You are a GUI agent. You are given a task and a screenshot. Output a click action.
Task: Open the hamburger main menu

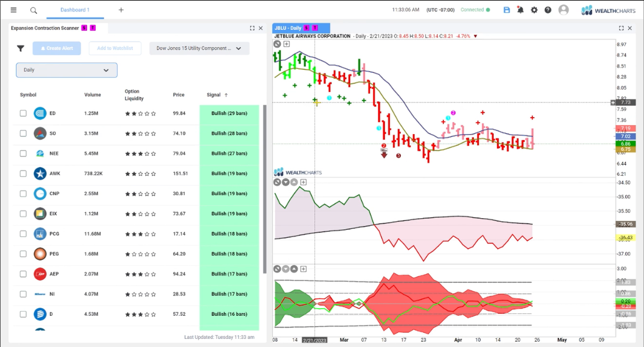[x=14, y=10]
